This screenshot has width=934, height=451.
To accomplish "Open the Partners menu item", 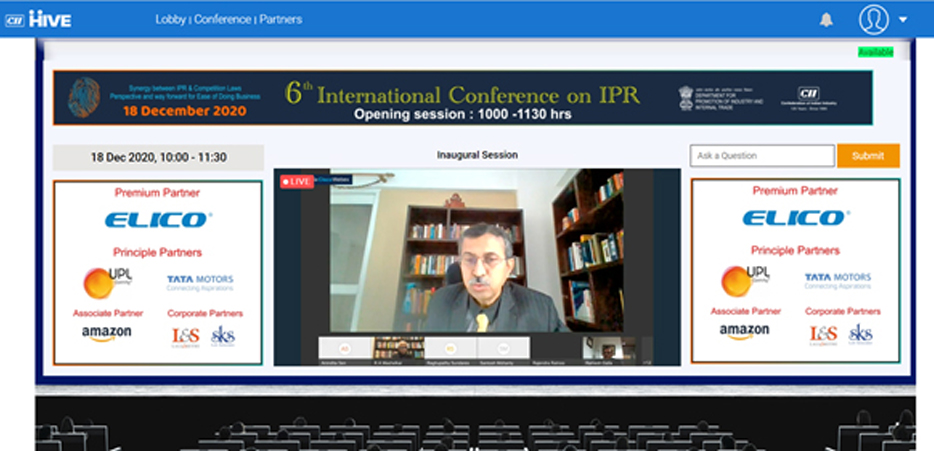I will click(281, 19).
